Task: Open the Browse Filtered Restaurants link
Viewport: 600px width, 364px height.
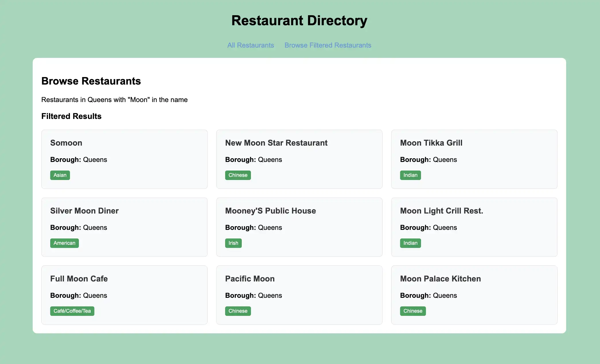Action: point(328,45)
